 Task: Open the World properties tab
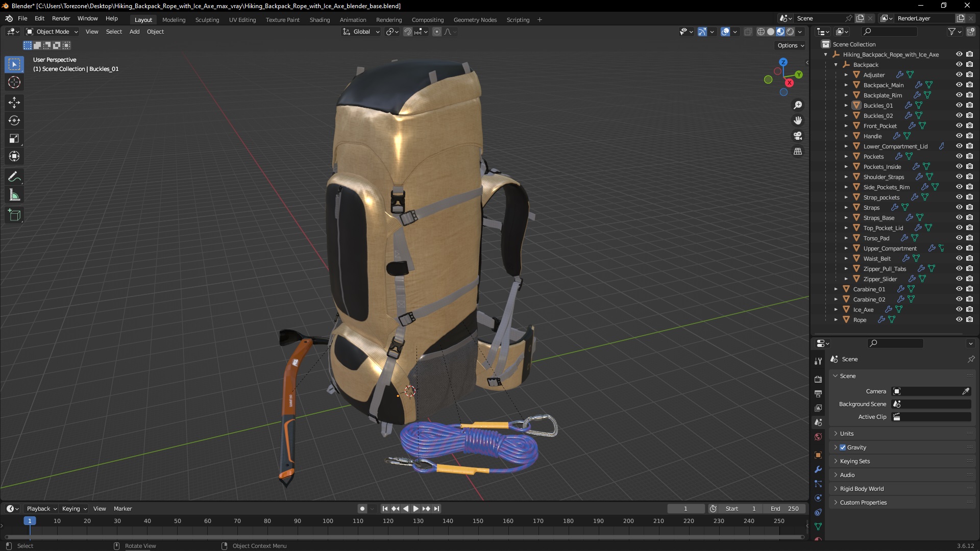[x=818, y=437]
